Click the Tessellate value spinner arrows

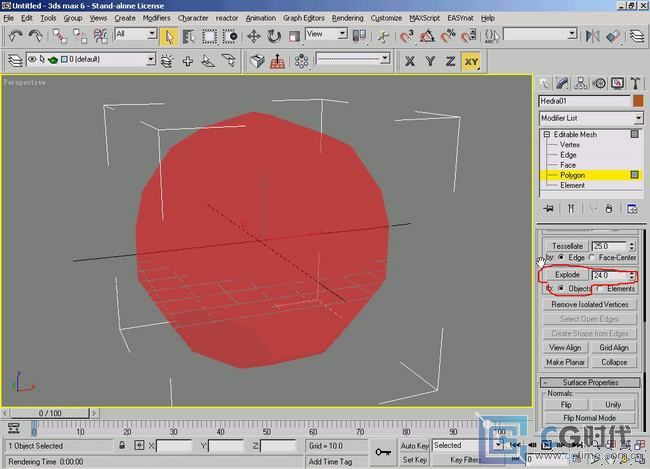632,246
